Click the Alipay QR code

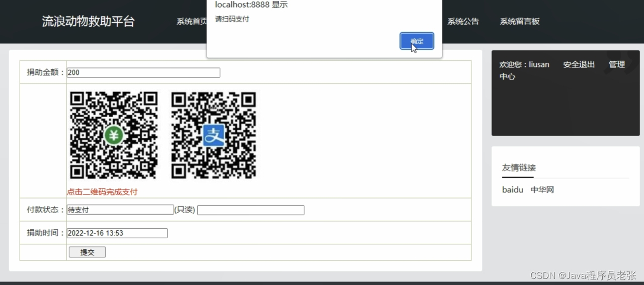213,135
